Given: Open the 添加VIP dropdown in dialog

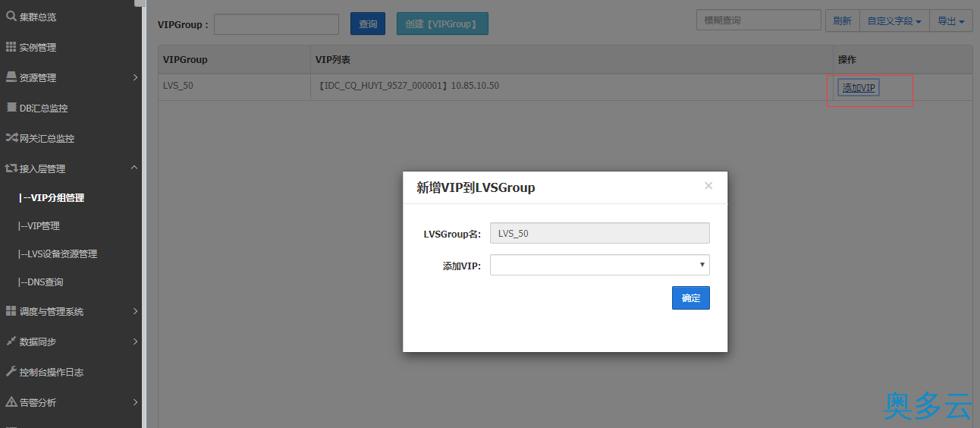Looking at the screenshot, I should tap(599, 265).
